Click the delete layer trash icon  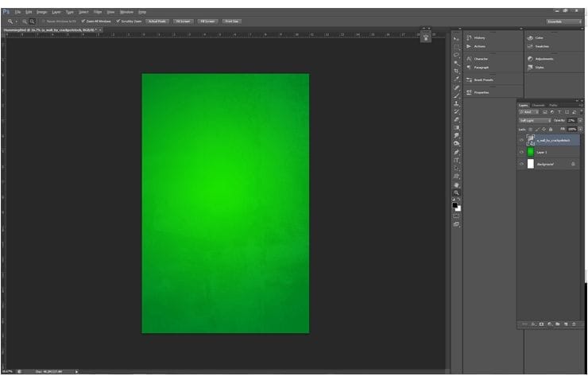(x=574, y=324)
